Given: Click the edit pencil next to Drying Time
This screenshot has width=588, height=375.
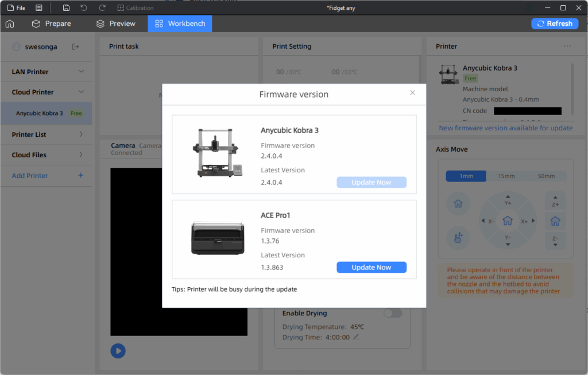Looking at the screenshot, I should (x=356, y=337).
